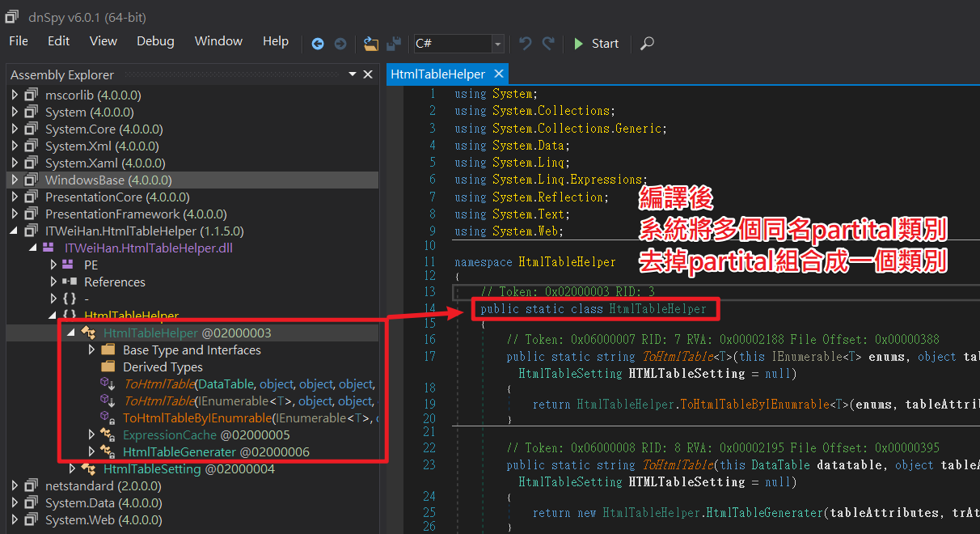Screen dimensions: 980x534
Task: Click the save all icon
Action: point(394,43)
